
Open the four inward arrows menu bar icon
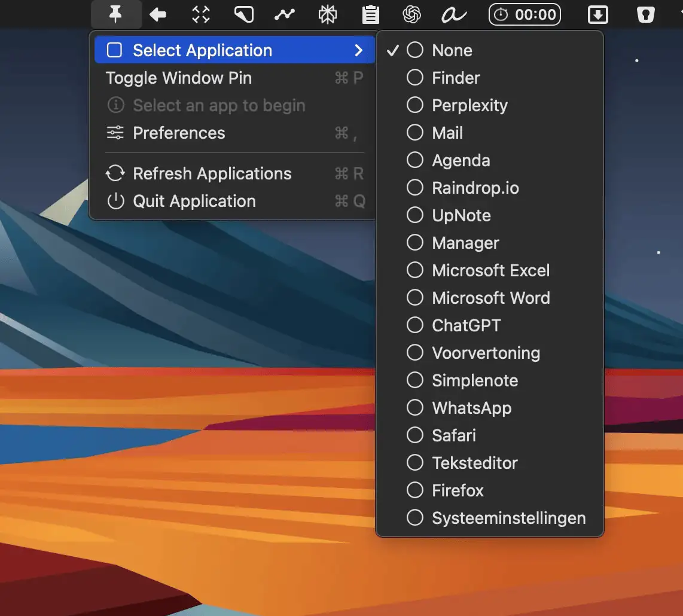(x=201, y=15)
